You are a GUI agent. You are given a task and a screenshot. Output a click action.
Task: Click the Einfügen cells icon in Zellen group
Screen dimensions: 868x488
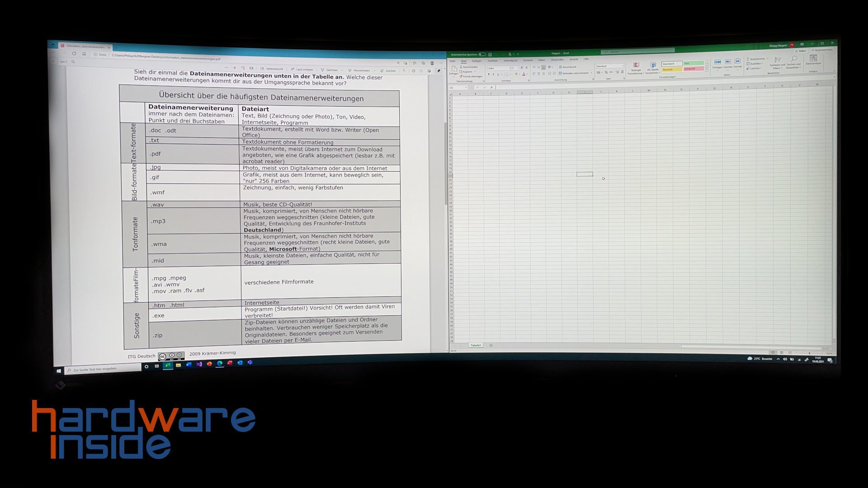(x=717, y=62)
